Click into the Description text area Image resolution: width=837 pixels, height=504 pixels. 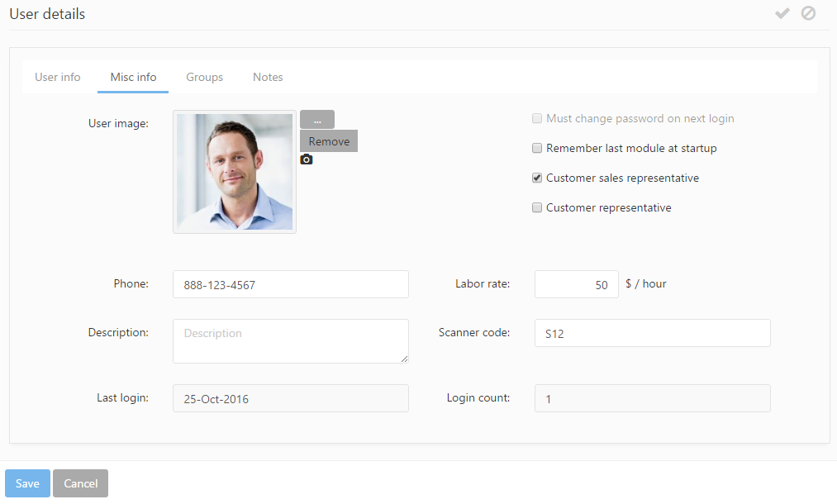point(290,341)
